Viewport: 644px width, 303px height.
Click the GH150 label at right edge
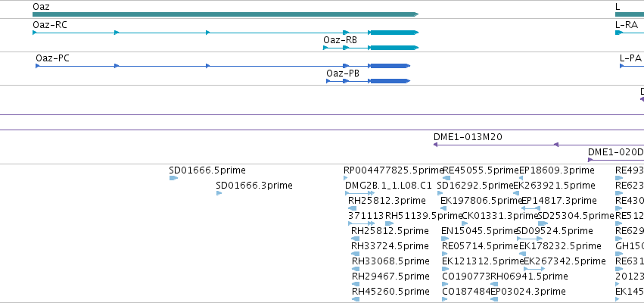pyautogui.click(x=630, y=246)
